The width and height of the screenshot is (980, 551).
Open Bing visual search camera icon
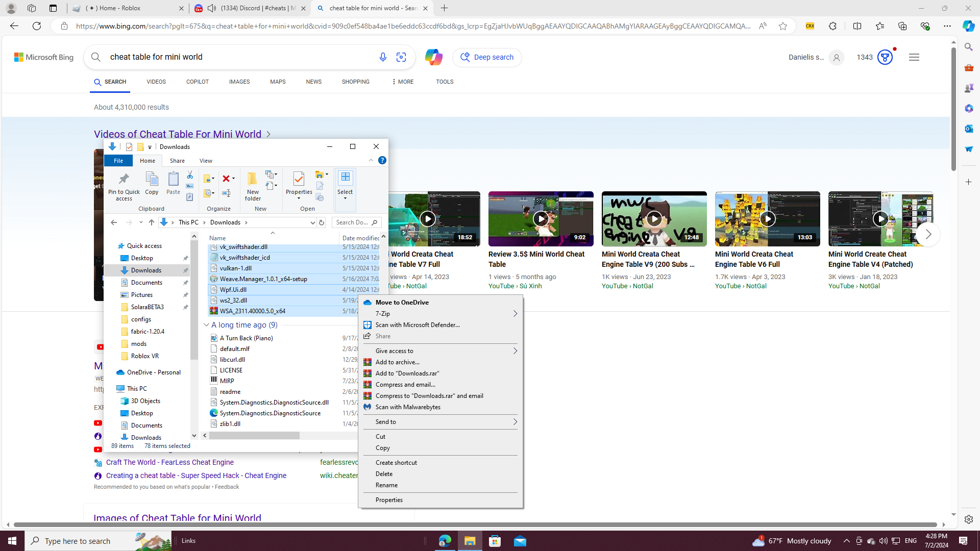(x=401, y=57)
